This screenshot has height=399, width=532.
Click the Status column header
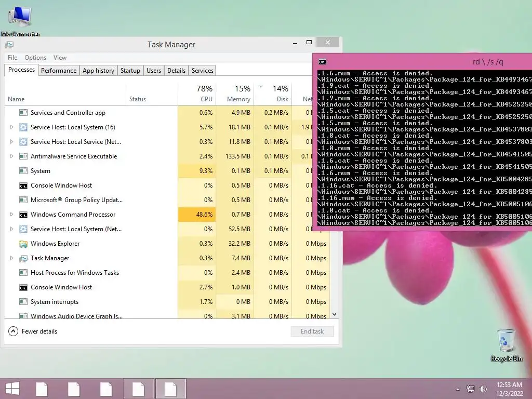pos(152,94)
